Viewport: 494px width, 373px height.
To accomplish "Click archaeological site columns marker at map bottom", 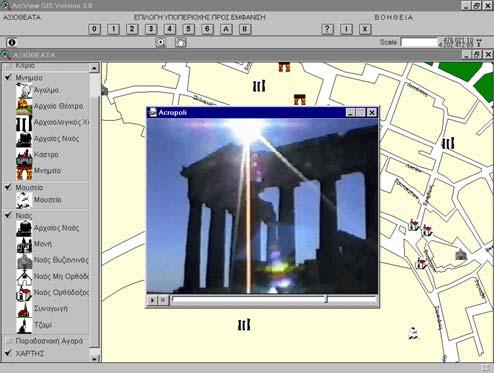I will (244, 325).
